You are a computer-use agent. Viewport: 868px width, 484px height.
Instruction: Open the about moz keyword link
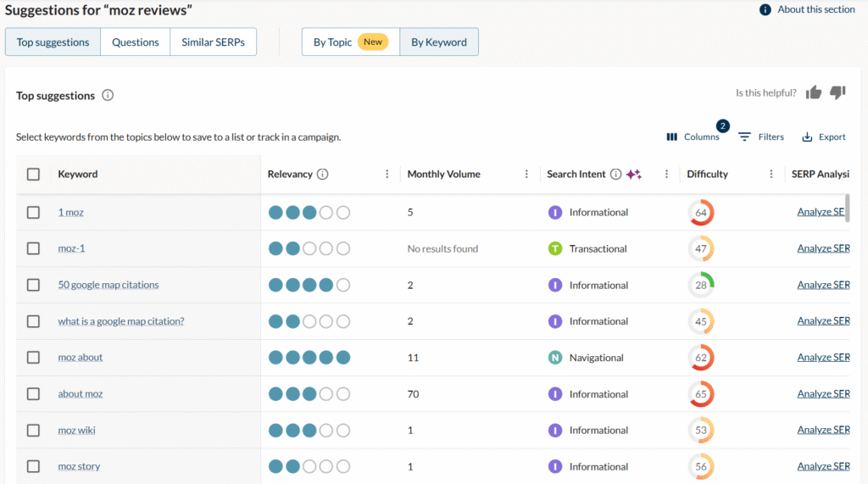pyautogui.click(x=81, y=394)
